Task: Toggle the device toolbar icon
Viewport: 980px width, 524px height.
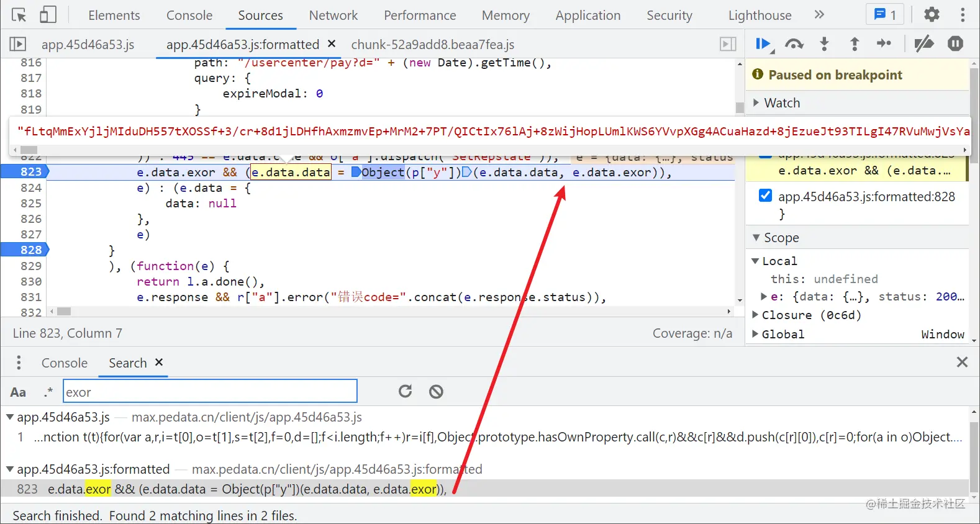Action: point(48,15)
